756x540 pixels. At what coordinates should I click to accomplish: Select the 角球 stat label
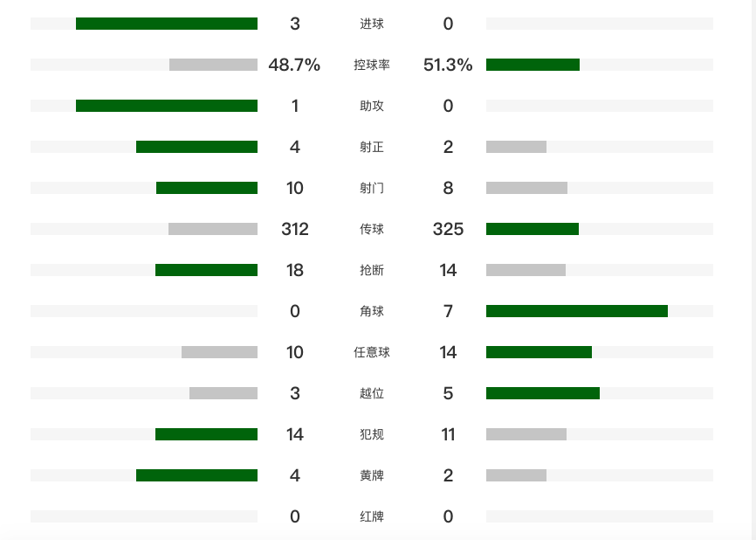coord(371,311)
